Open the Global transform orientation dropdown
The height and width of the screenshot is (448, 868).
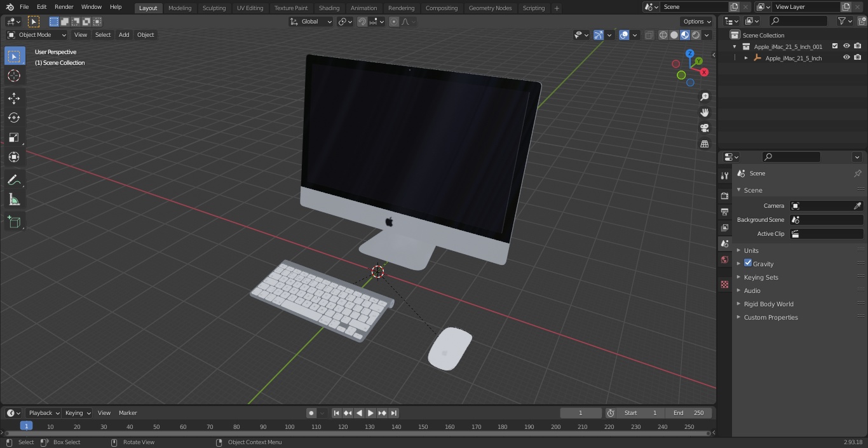[311, 22]
